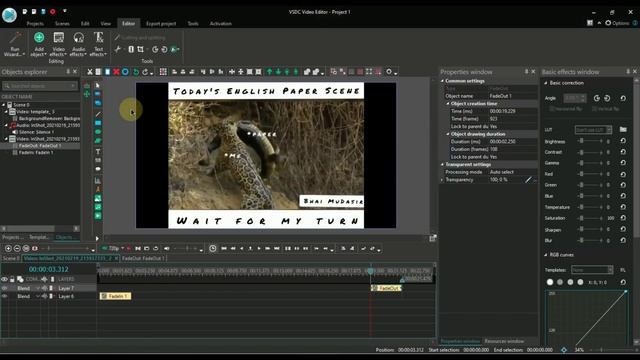Viewport: 640px width, 360px height.
Task: Click the crop tool icon in Tools group
Action: point(140,49)
